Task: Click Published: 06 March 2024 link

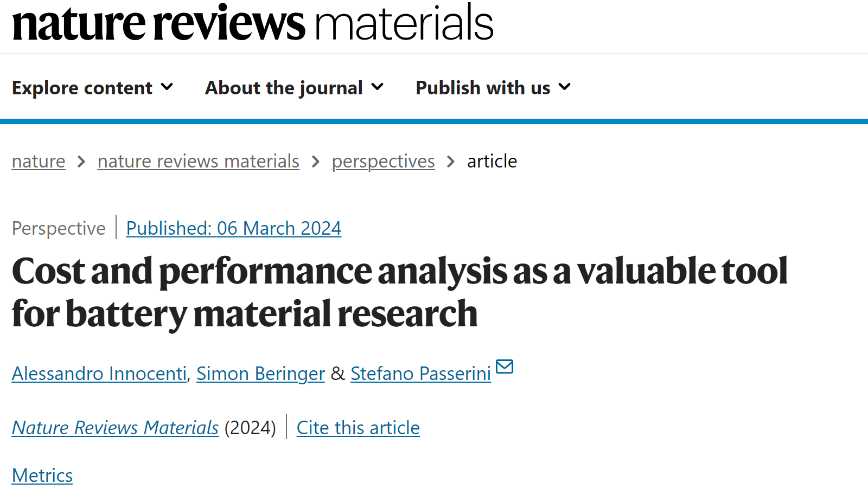Action: tap(234, 228)
